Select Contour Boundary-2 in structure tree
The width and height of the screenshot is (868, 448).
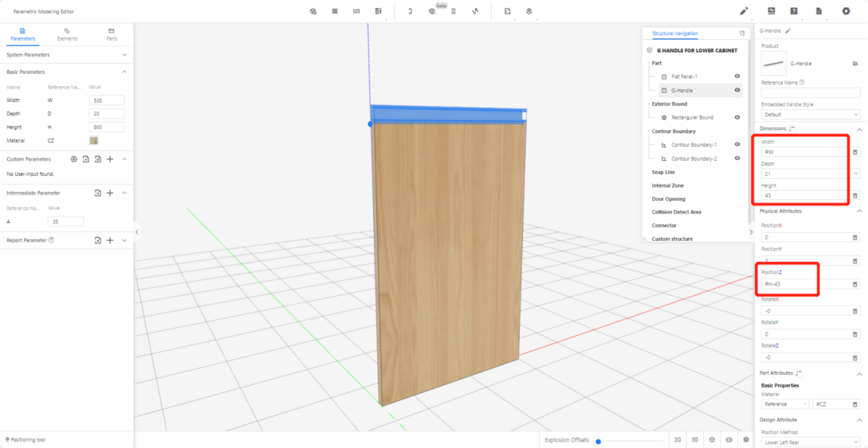694,158
